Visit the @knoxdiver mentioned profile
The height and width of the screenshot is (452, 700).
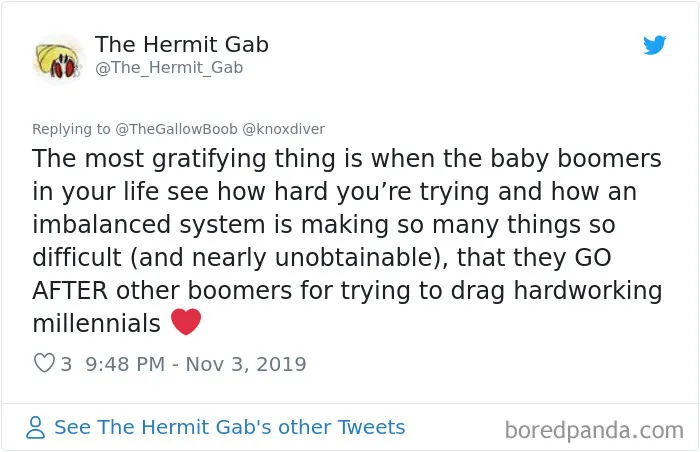(x=283, y=129)
